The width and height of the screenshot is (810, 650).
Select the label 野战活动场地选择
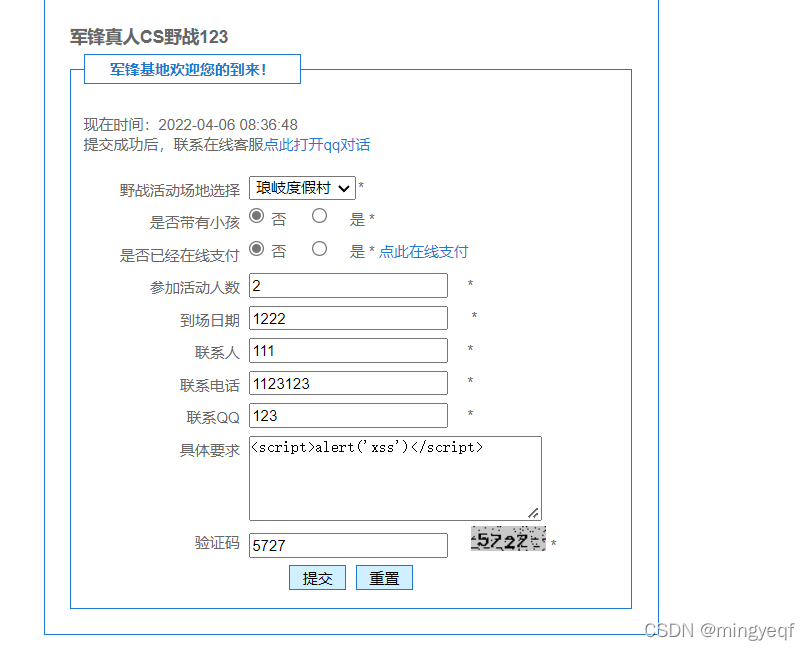[x=180, y=191]
